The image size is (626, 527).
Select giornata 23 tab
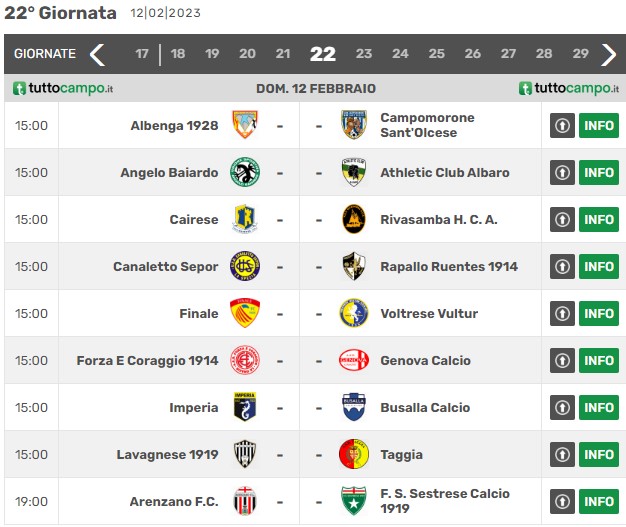point(364,53)
